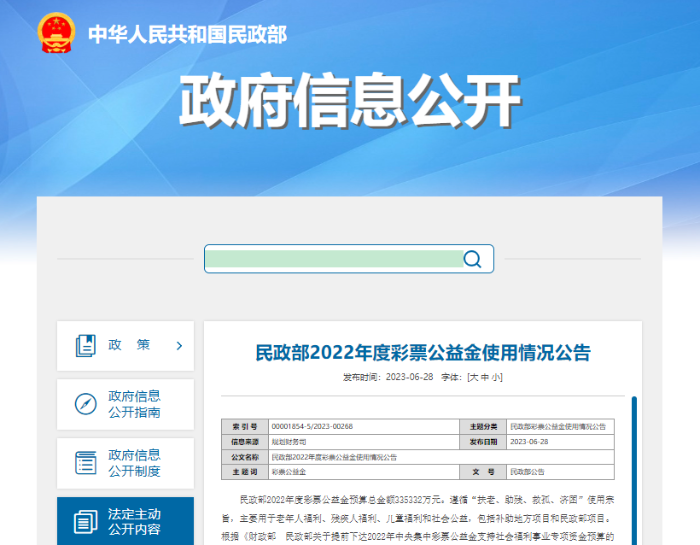Screen dimensions: 700x545
Task: Click 中华人民共和国民政部 header title
Action: tap(188, 34)
